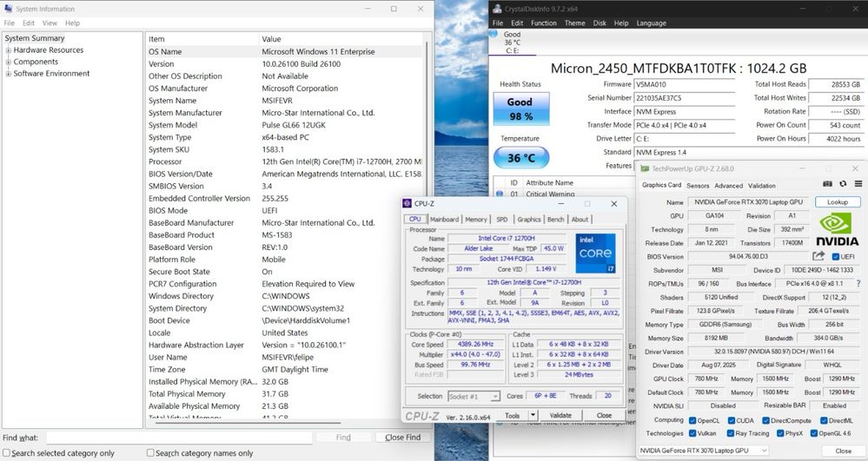
Task: Toggle the Vulkan checkbox
Action: tap(692, 433)
